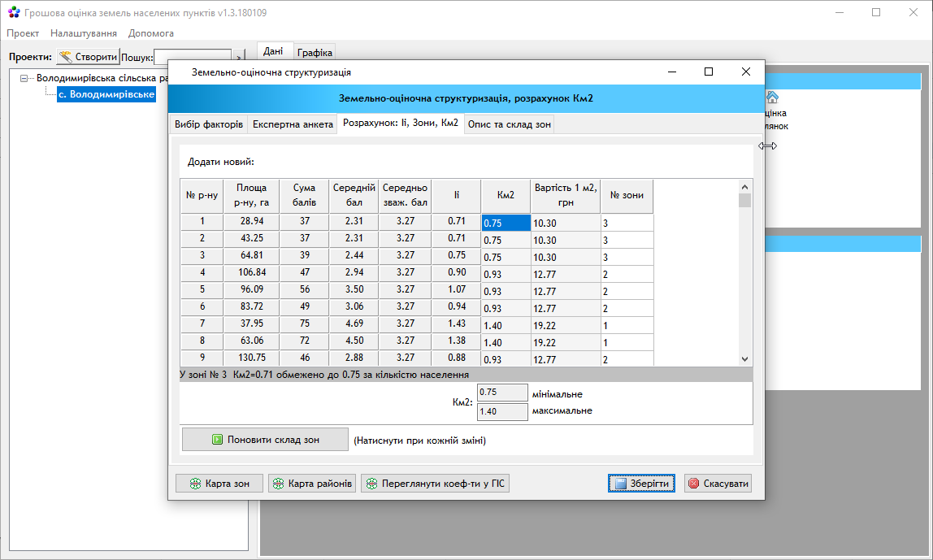Screen dimensions: 933x560
Task: Click the search arrow button beside Пошук
Action: tap(238, 57)
